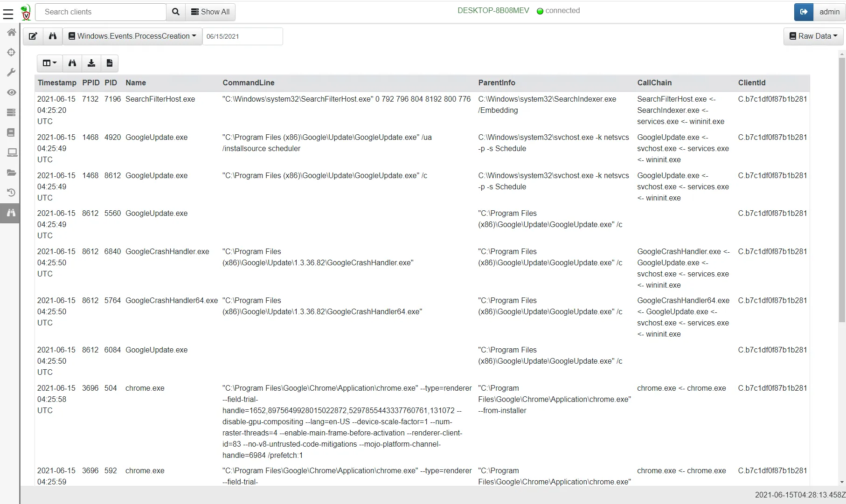Viewport: 846px width, 504px height.
Task: Click the PID 6840 cell
Action: pyautogui.click(x=112, y=252)
